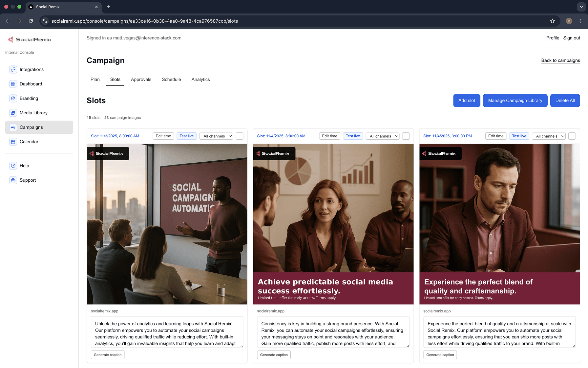Reload the page in browser

pyautogui.click(x=31, y=21)
